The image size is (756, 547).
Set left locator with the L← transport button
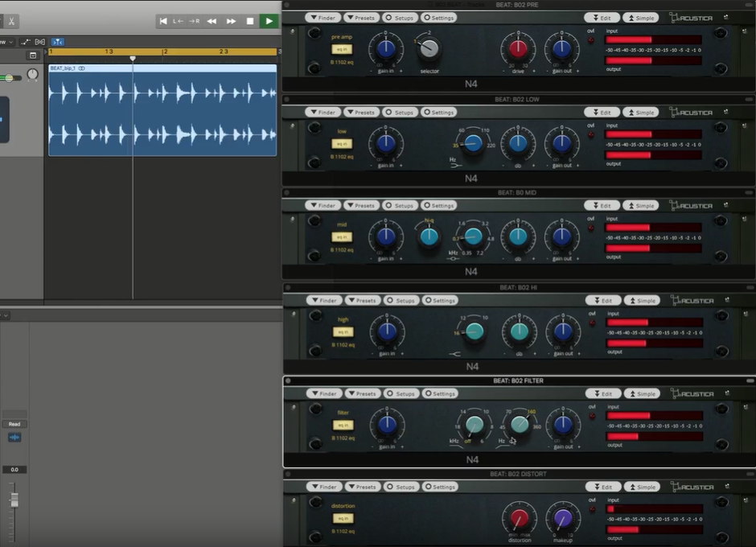point(178,21)
